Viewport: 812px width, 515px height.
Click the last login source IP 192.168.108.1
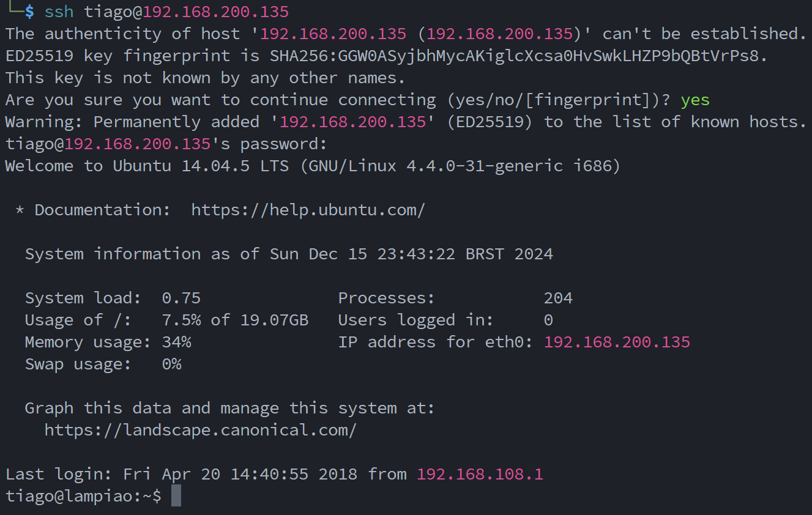[480, 474]
